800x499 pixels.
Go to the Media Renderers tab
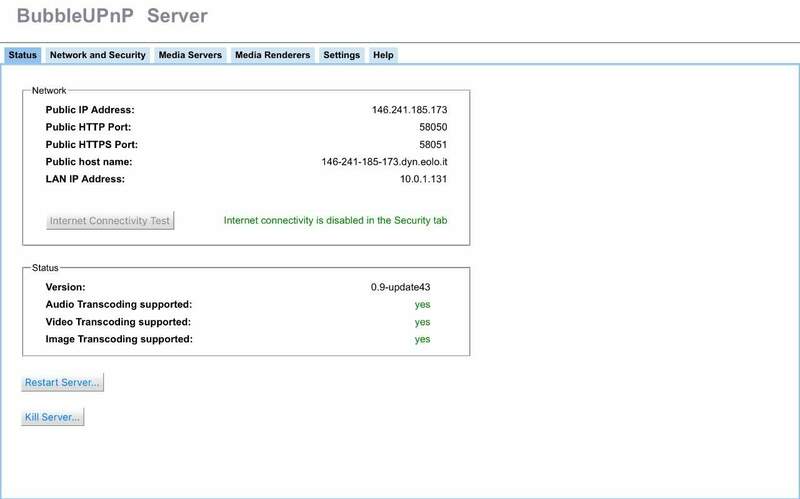272,55
